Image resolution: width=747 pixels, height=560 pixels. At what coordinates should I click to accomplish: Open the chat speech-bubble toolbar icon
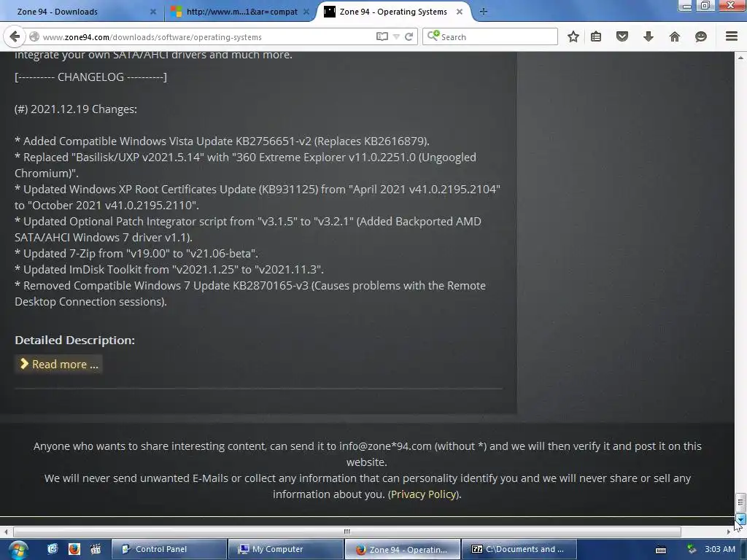[701, 36]
